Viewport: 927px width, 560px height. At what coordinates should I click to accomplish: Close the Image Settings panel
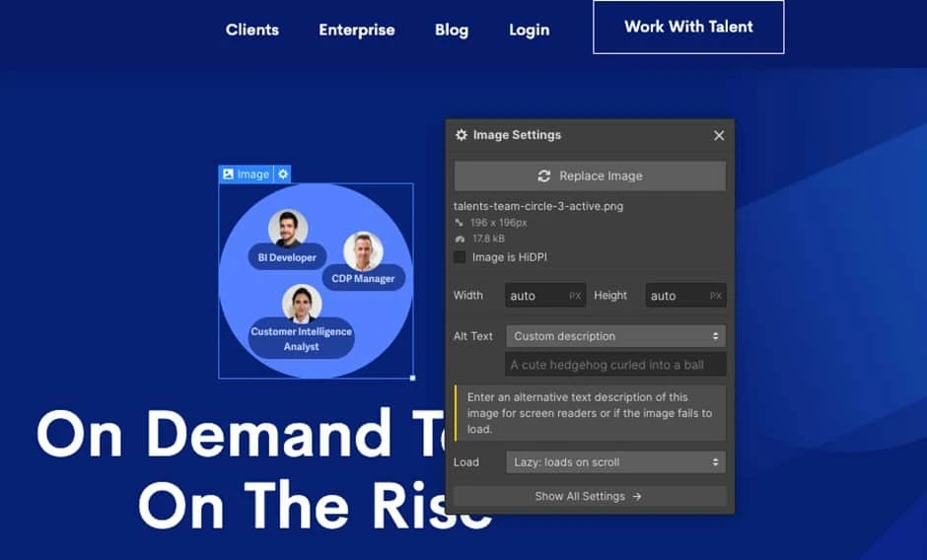point(719,136)
